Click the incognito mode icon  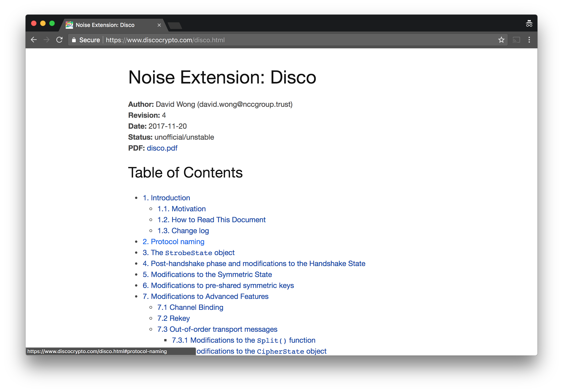pos(529,24)
